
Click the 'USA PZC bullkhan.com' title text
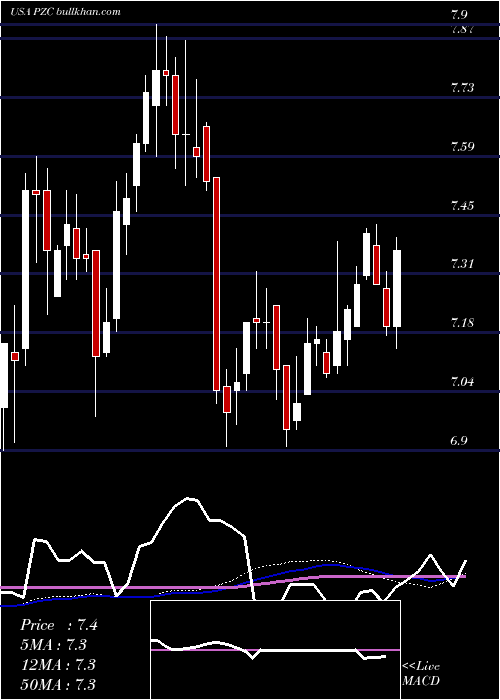click(66, 11)
